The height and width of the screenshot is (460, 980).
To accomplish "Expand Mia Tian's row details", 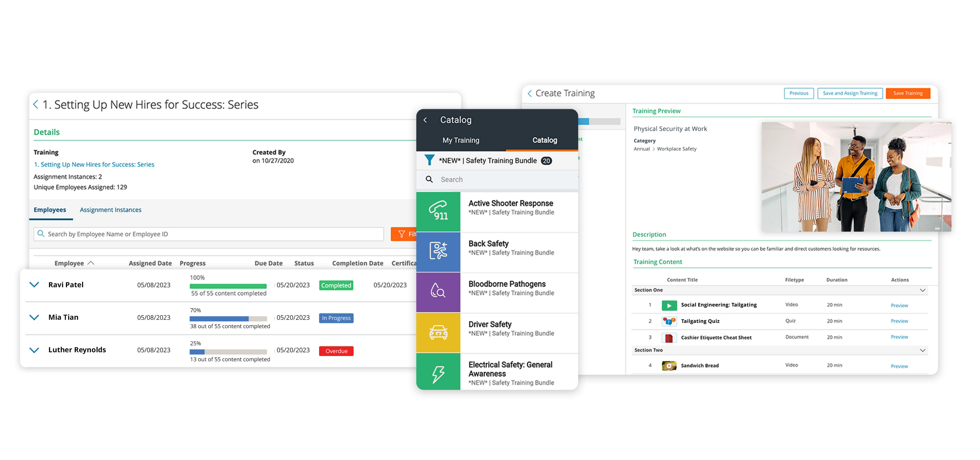I will point(34,317).
